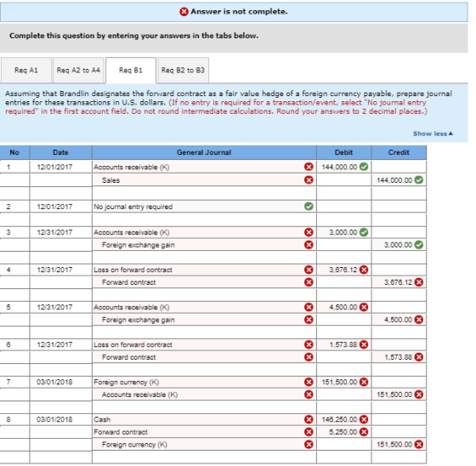This screenshot has width=476, height=466.
Task: Click red X next to 146,250.00 debit amount
Action: click(364, 419)
